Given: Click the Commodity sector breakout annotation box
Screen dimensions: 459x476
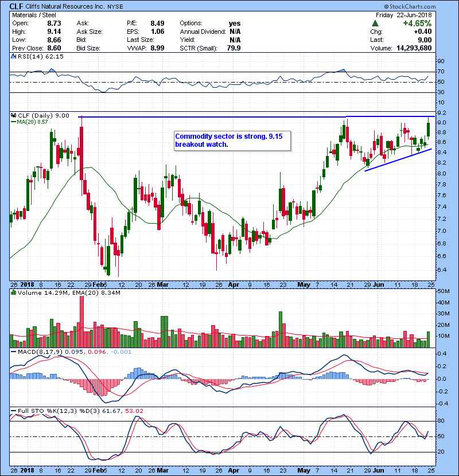Looking at the screenshot, I should tap(233, 141).
